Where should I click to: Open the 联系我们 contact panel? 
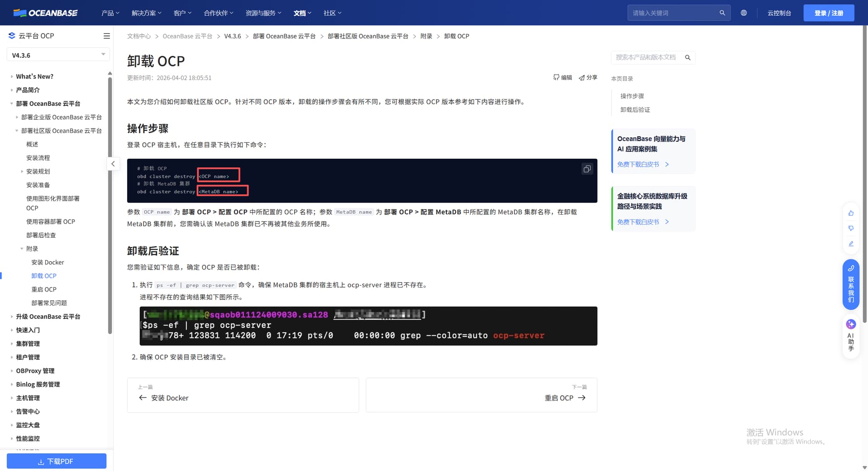pos(851,285)
